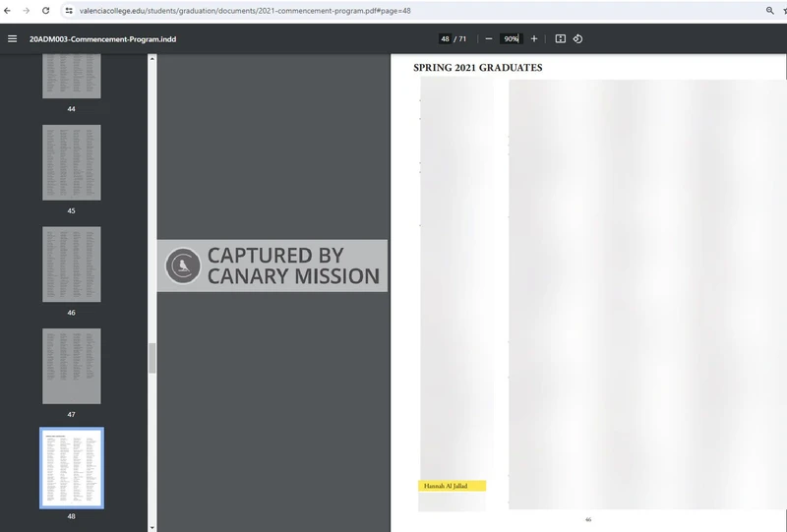Open the page 46 thumbnail

[71, 265]
